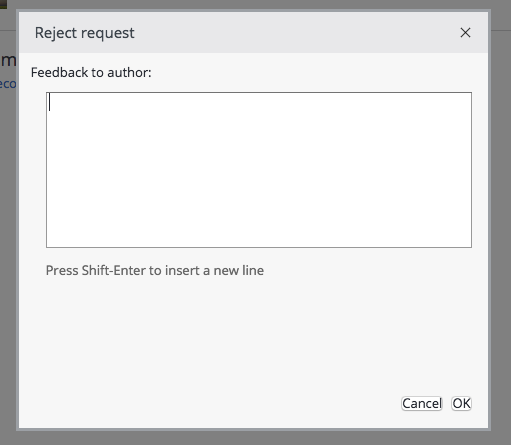Focus the empty feedback textarea
The width and height of the screenshot is (511, 445).
pyautogui.click(x=259, y=170)
